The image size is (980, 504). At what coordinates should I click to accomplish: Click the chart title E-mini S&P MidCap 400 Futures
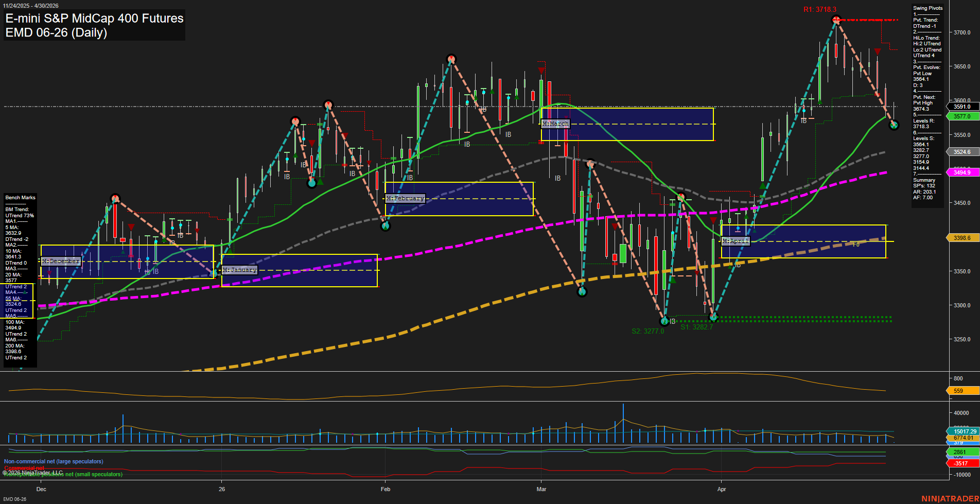94,19
